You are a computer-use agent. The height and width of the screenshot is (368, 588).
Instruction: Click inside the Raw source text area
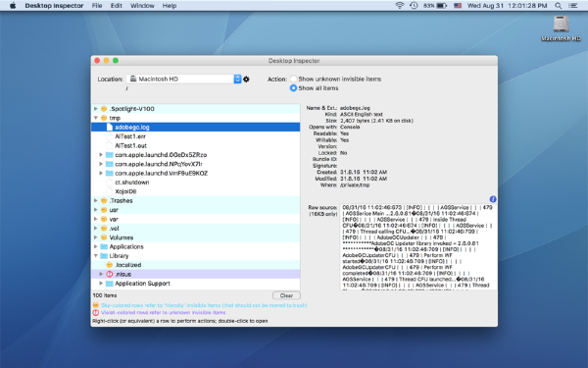coord(418,246)
